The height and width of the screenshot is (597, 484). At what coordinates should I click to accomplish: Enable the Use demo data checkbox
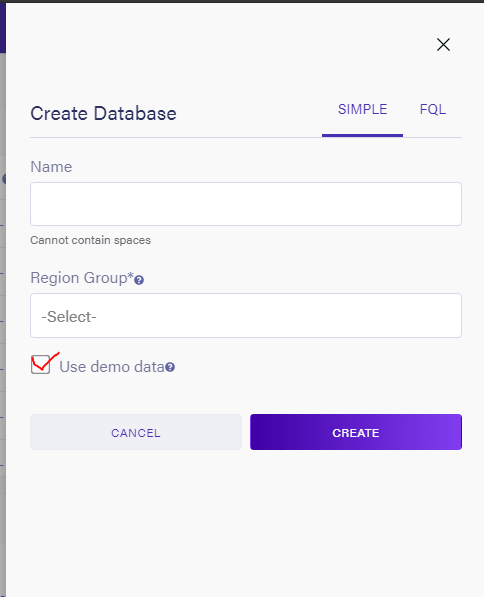point(40,365)
